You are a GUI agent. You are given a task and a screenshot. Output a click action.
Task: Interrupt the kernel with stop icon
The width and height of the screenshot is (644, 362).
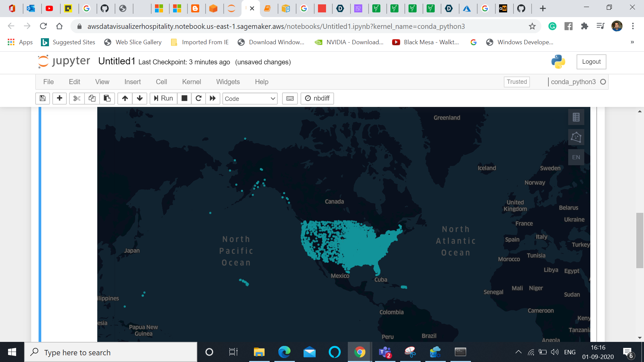coord(184,98)
